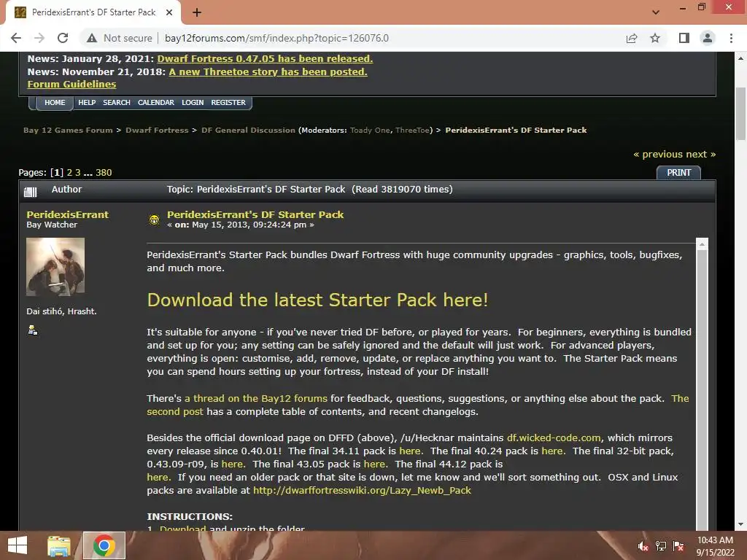Image resolution: width=747 pixels, height=560 pixels.
Task: Launch File Explorer from the taskbar
Action: pyautogui.click(x=59, y=545)
